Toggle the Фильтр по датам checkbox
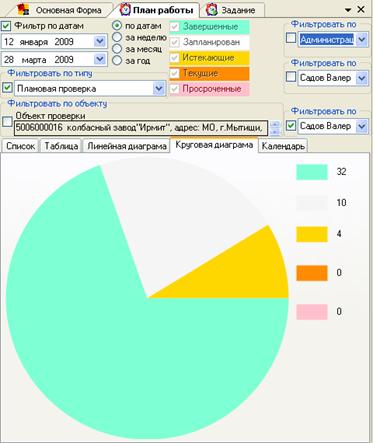373x443 pixels. point(6,26)
